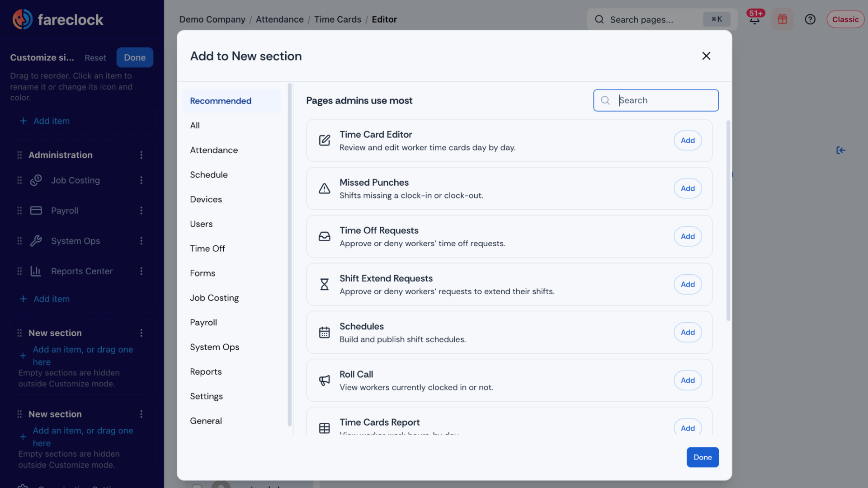Click the collapse panel arrow icon

coord(840,150)
